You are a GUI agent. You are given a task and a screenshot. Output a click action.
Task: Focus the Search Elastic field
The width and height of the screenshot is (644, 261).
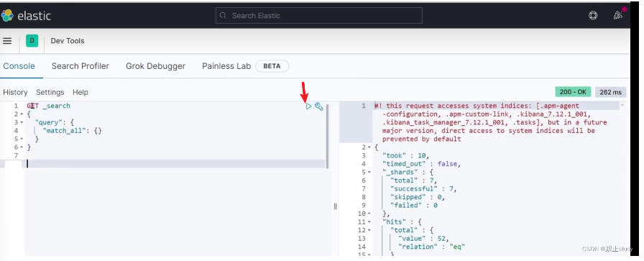coord(318,16)
